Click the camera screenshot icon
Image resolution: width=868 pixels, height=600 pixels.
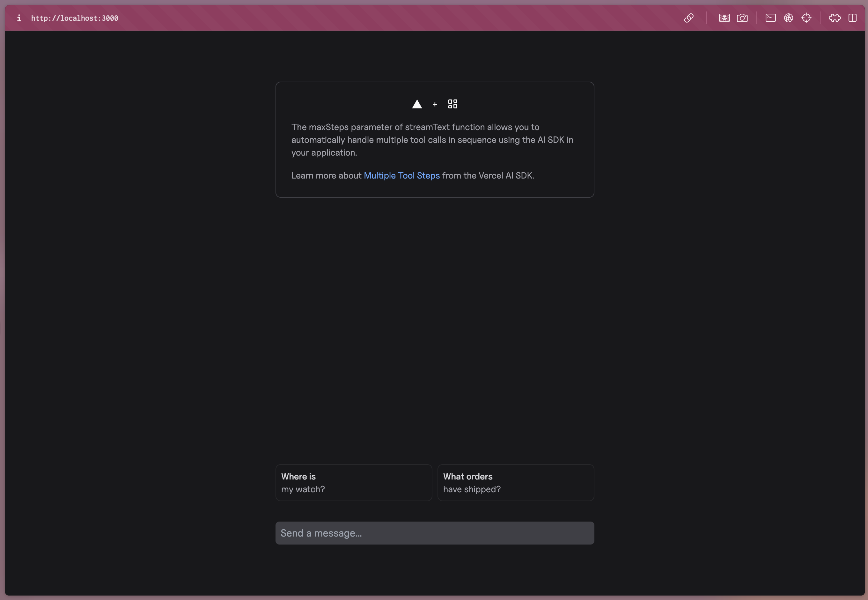pos(742,18)
